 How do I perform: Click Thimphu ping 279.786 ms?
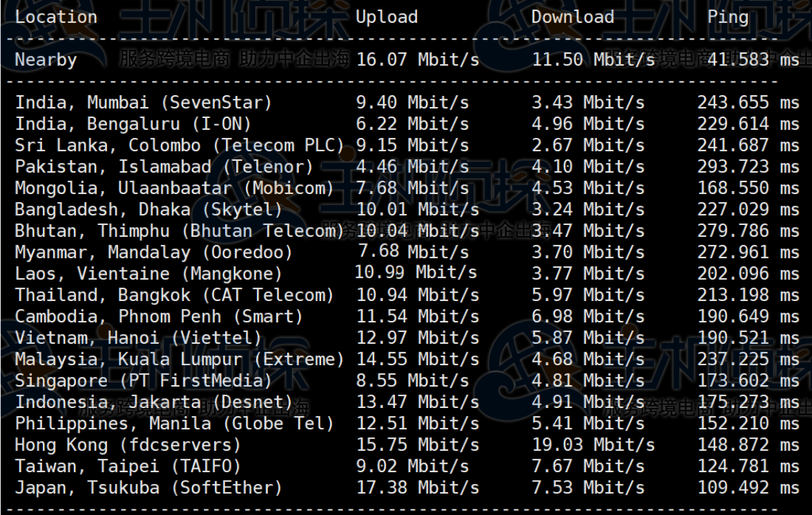pos(749,231)
